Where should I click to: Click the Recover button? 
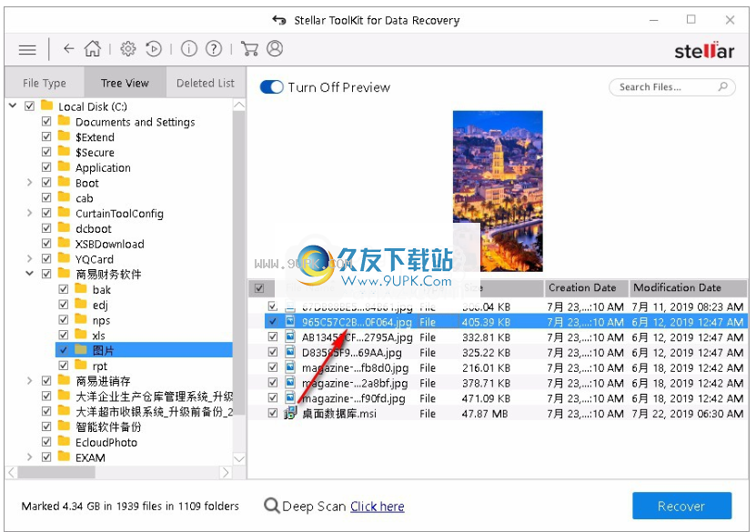[x=681, y=506]
